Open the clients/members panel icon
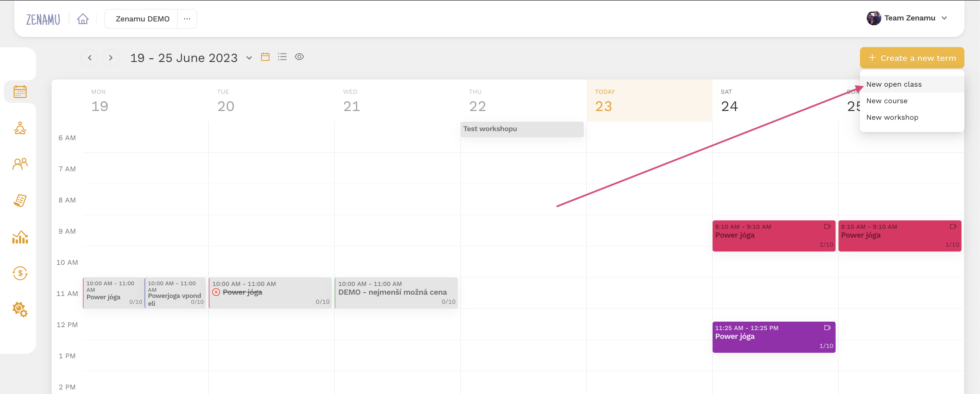This screenshot has width=980, height=394. click(x=19, y=163)
